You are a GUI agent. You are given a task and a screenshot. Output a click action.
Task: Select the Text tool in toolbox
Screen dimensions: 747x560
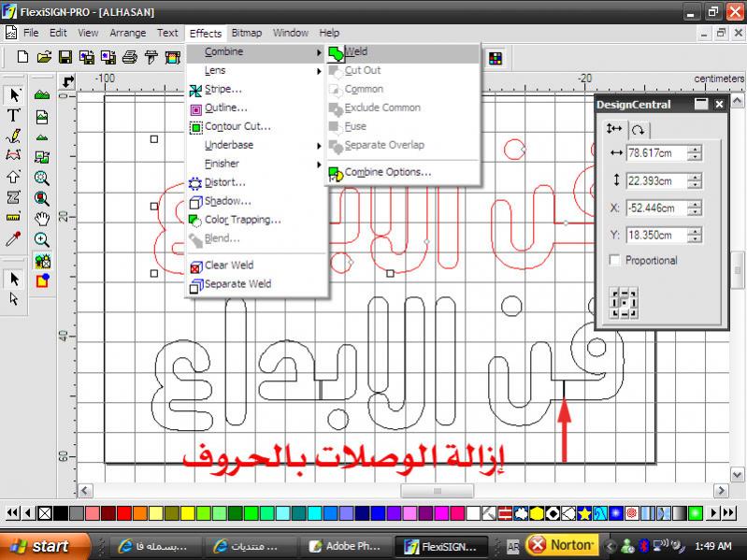tap(14, 116)
